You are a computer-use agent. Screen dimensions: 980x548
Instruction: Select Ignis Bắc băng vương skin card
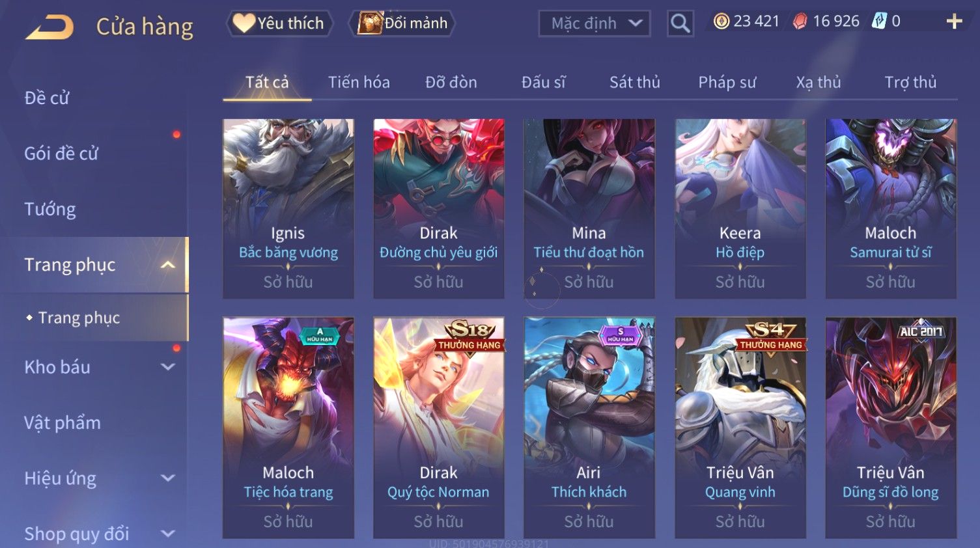[x=288, y=208]
